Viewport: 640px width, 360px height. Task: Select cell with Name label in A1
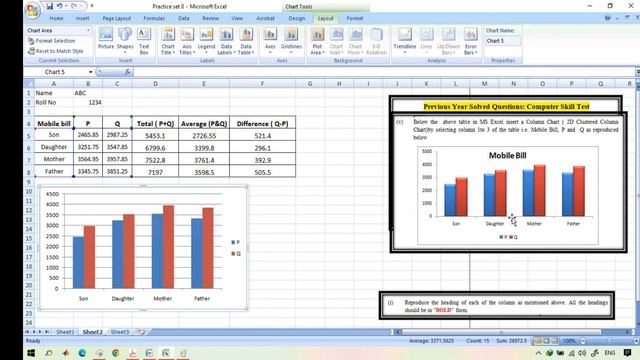[54, 93]
